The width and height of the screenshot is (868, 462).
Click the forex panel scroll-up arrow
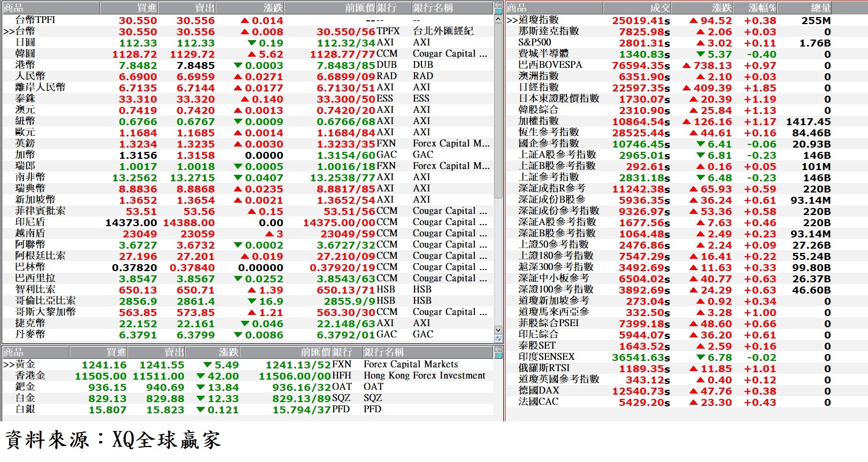pyautogui.click(x=498, y=19)
